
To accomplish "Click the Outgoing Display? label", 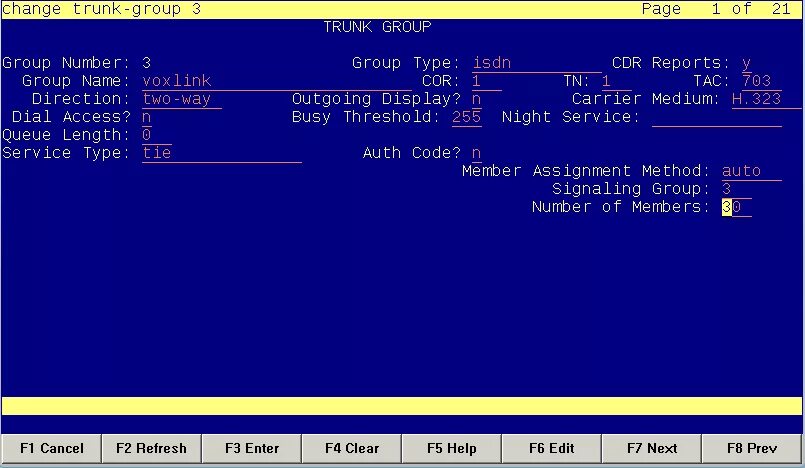I will pyautogui.click(x=376, y=99).
